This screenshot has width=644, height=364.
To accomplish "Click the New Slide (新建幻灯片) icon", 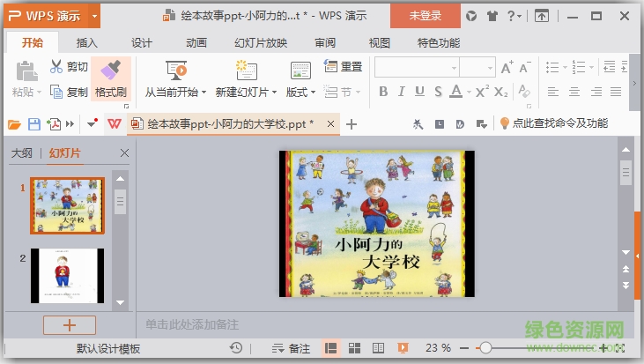I will [x=247, y=71].
